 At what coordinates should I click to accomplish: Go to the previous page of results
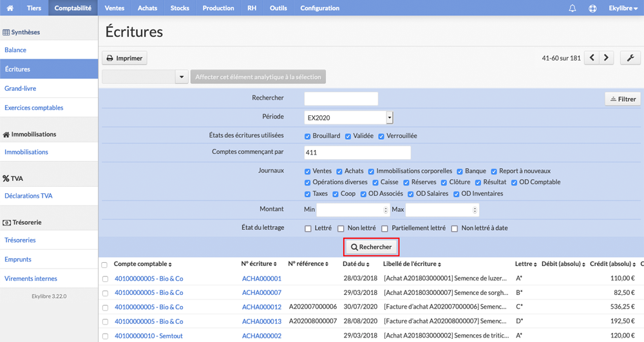(592, 58)
